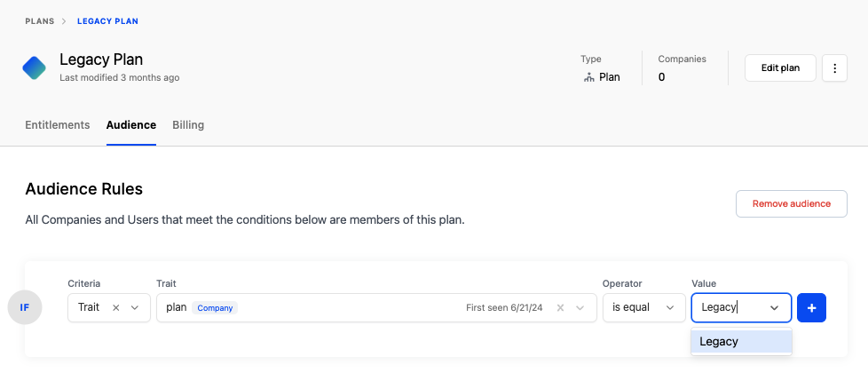Click into the Value input field
Image resolution: width=868 pixels, height=381 pixels.
(728, 307)
